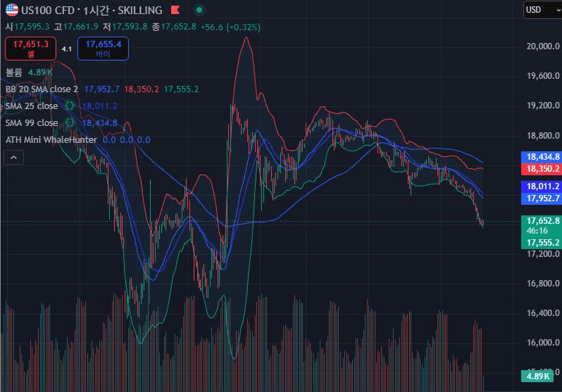
Task: Click the SMA 99 value 18,434.8 in legend
Action: click(x=100, y=122)
